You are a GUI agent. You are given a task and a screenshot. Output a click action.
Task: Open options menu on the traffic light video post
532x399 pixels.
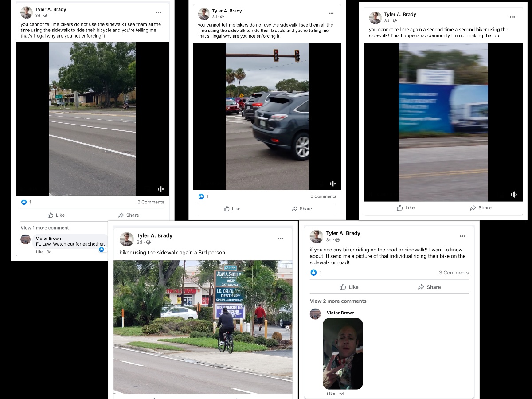[330, 13]
